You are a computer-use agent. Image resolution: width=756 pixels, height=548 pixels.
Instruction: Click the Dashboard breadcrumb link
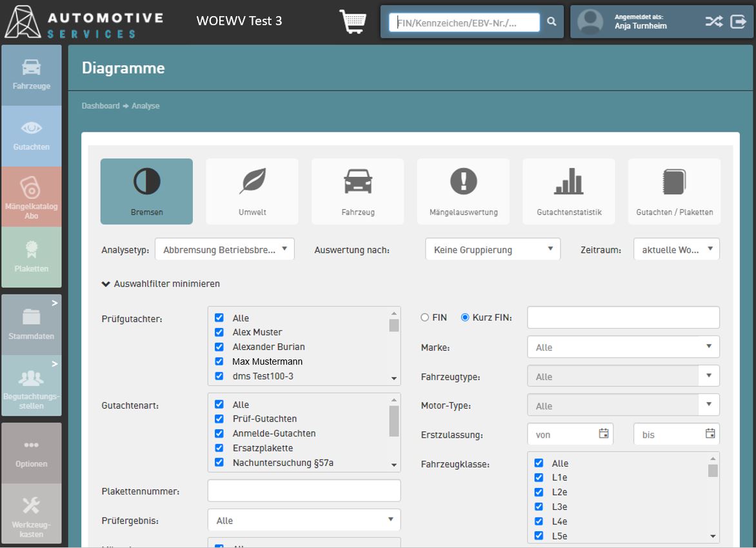(101, 106)
